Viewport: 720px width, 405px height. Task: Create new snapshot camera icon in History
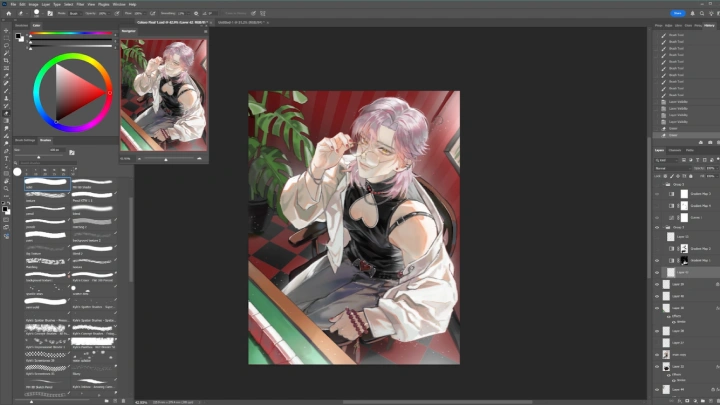pos(710,142)
